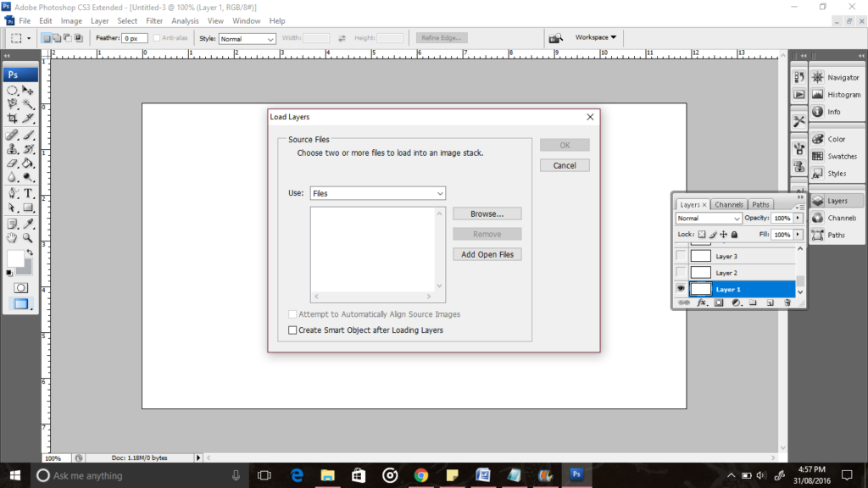Open the layer blend mode dropdown

[x=708, y=219]
